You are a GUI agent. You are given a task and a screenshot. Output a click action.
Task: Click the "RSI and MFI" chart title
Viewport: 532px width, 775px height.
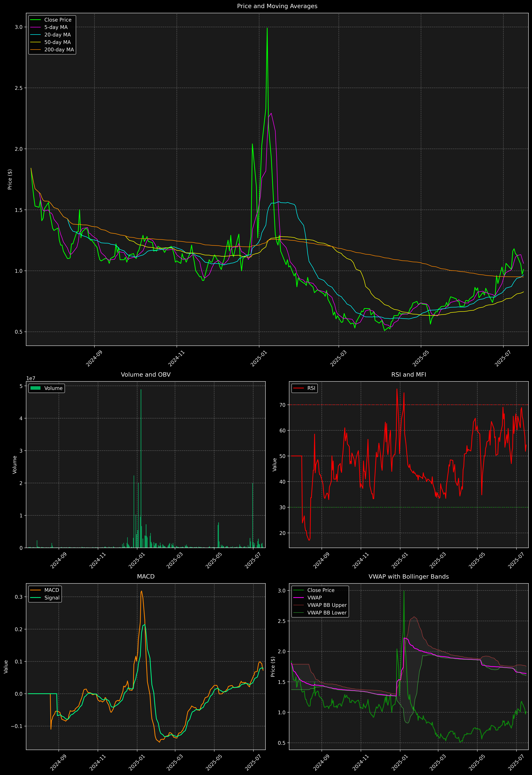409,374
